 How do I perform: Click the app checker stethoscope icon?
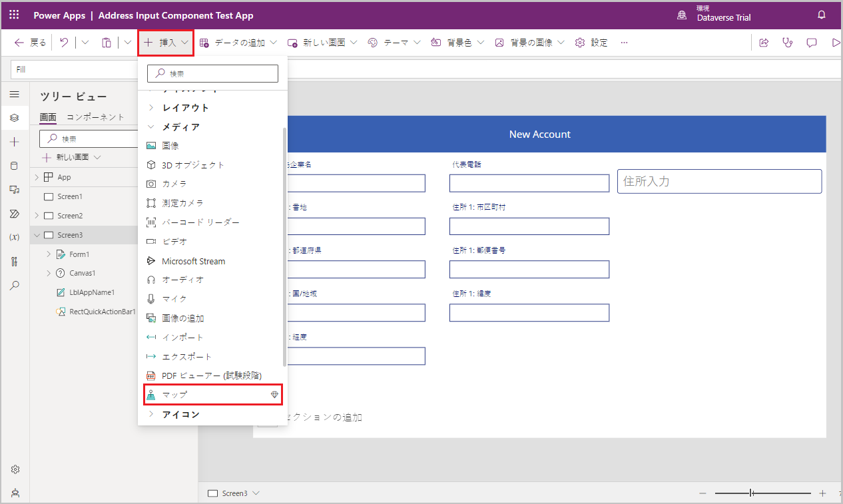tap(788, 43)
